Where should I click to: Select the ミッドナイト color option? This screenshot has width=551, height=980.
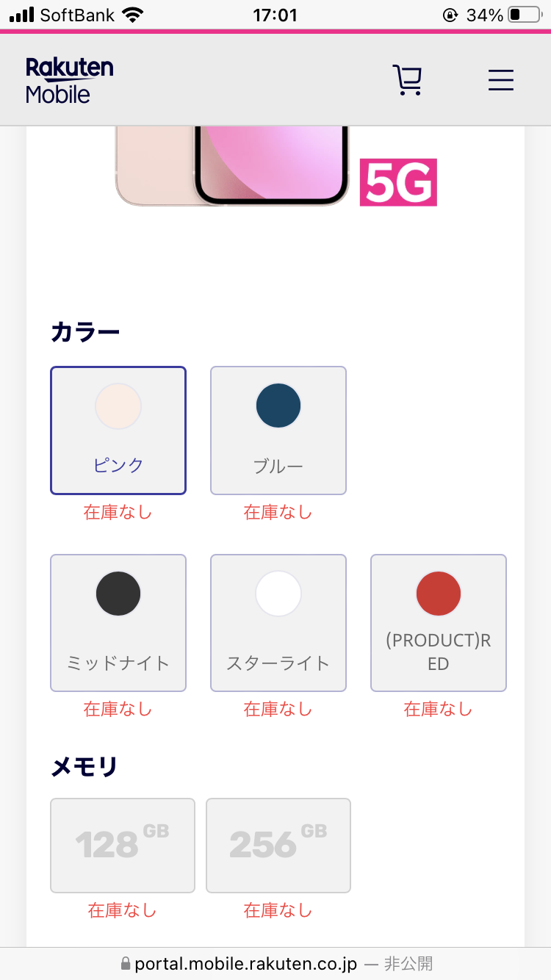click(x=118, y=622)
